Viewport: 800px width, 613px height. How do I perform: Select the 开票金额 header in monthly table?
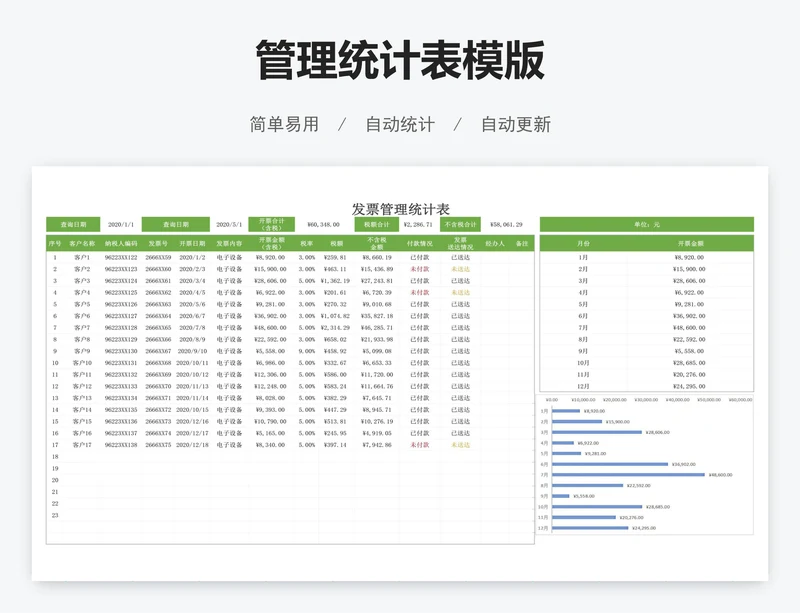tap(691, 243)
